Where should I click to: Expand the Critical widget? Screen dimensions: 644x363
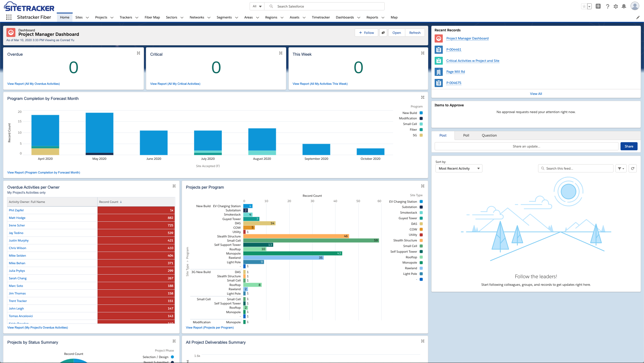281,53
